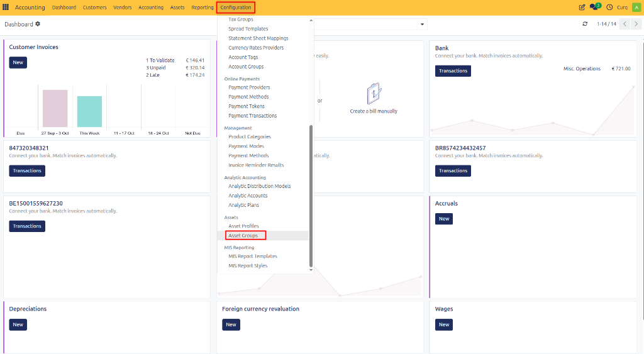Viewport: 644px width, 354px height.
Task: Open the activities clock icon
Action: point(609,7)
